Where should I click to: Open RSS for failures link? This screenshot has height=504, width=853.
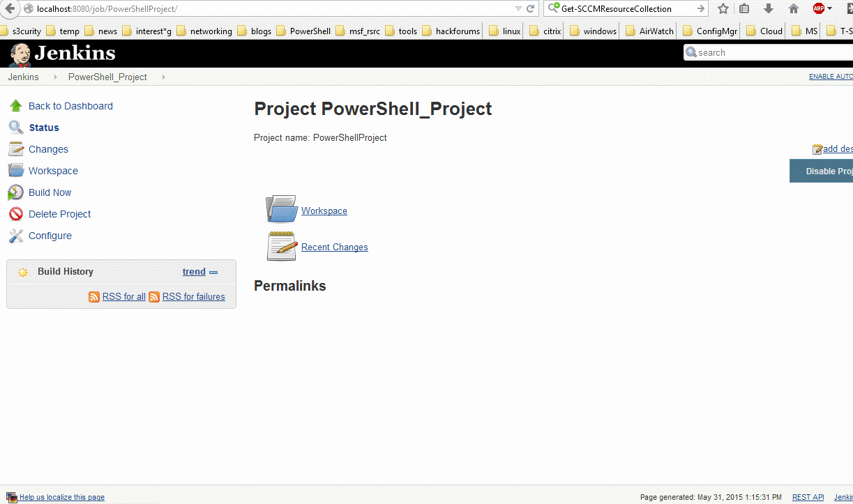pyautogui.click(x=194, y=297)
